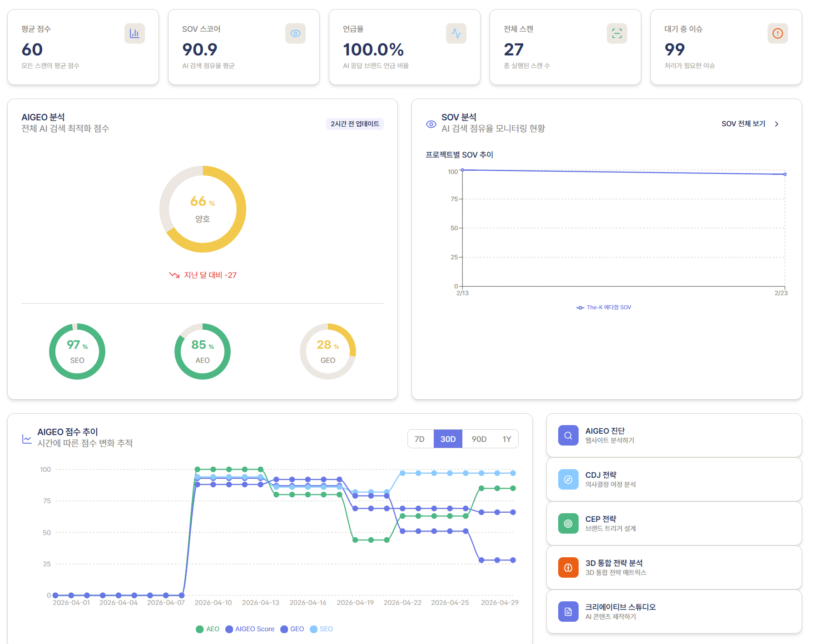Open 크리에이티브 스튜디오 document icon
813x644 pixels.
(x=568, y=611)
